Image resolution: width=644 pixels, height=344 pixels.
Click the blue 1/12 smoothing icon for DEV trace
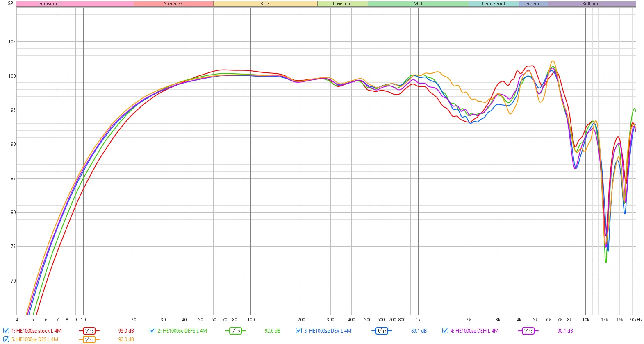382,331
